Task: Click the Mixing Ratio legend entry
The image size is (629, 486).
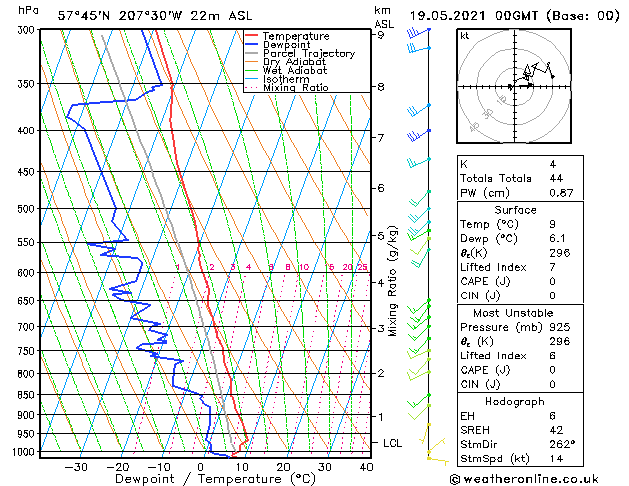Action: [x=286, y=87]
